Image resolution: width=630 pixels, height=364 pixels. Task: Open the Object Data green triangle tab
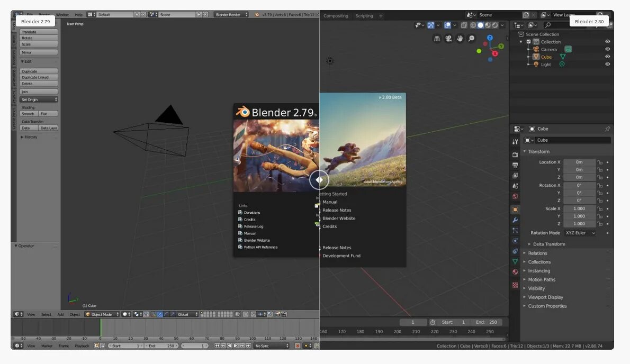coord(515,261)
